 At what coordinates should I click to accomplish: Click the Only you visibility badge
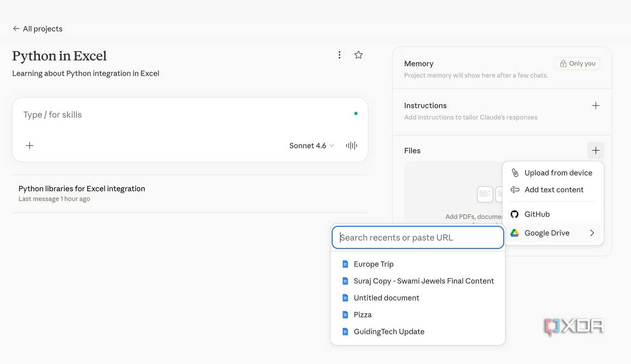coord(577,64)
